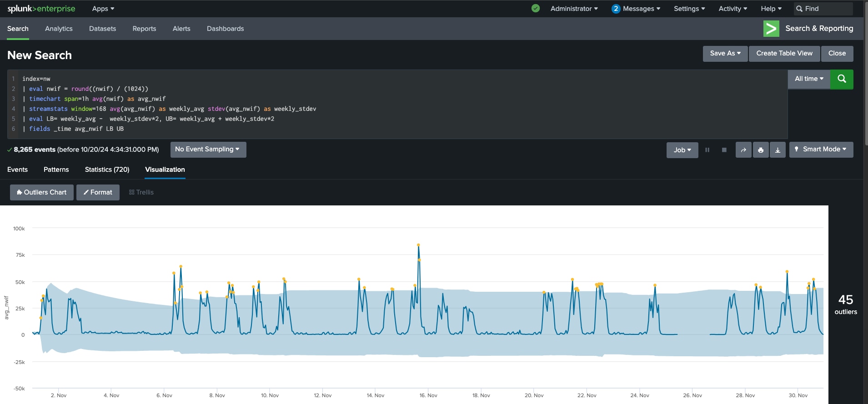Select the Search navigation tab
Image resolution: width=868 pixels, height=404 pixels.
point(18,29)
